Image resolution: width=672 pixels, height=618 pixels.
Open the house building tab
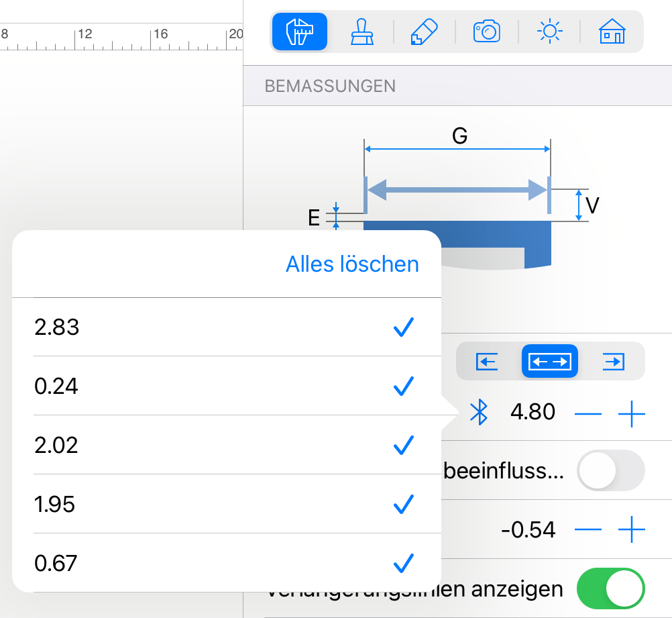pyautogui.click(x=612, y=32)
